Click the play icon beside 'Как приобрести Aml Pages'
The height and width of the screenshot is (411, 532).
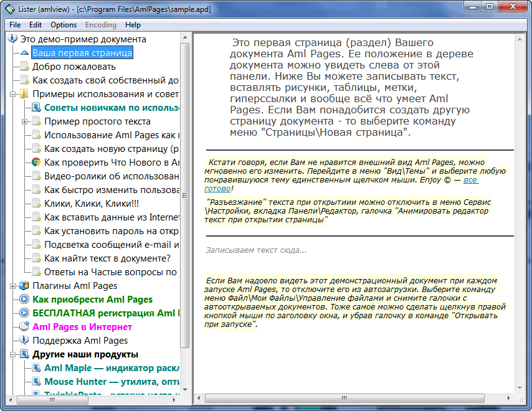pos(24,300)
